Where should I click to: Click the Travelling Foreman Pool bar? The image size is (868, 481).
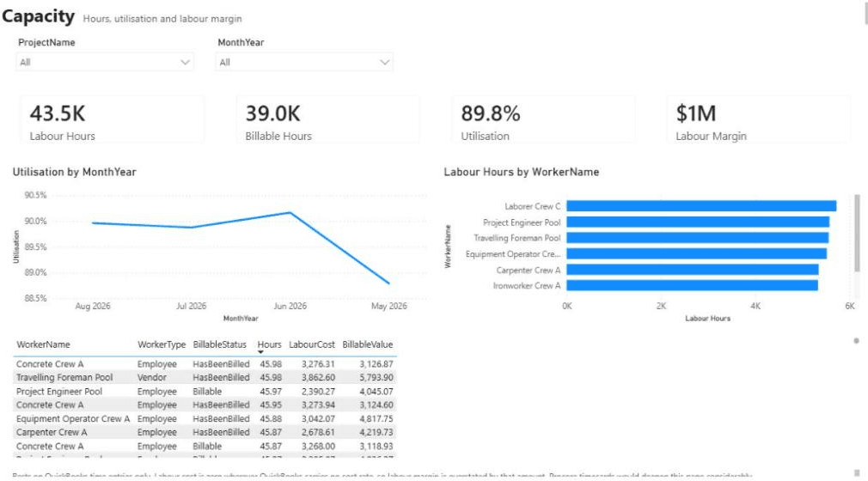tap(698, 237)
